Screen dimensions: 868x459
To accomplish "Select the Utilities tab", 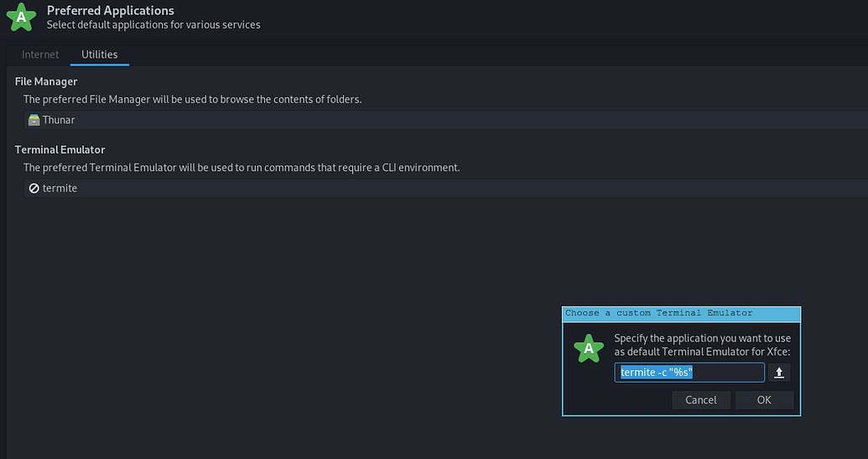I will pyautogui.click(x=100, y=55).
